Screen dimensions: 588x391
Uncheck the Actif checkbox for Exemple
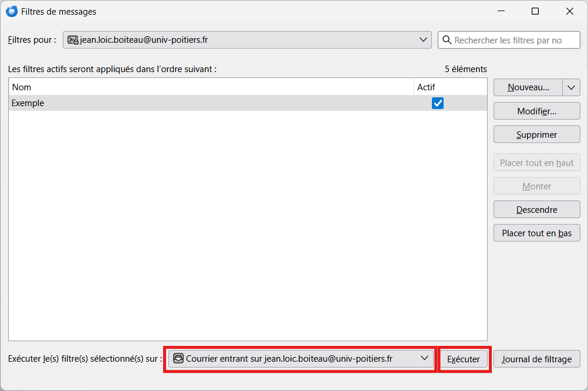click(x=438, y=103)
